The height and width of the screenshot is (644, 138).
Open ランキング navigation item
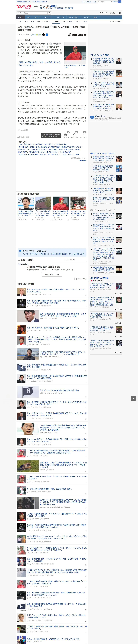click(86, 17)
